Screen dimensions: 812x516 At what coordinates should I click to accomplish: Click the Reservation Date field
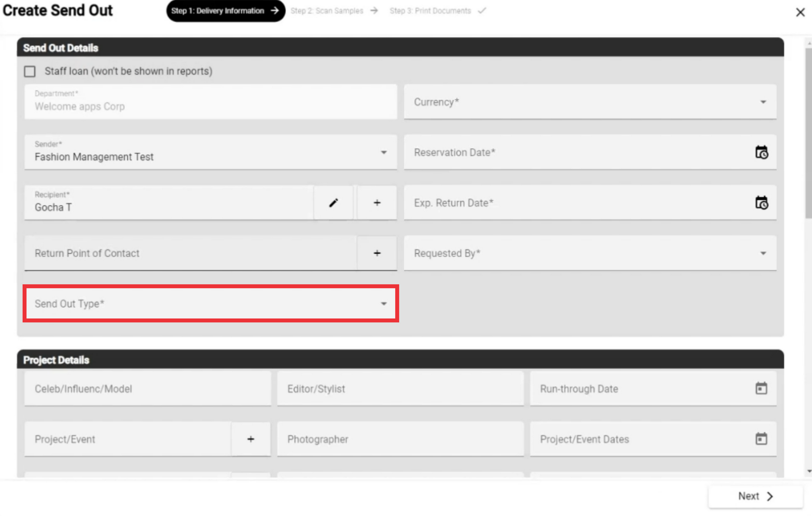pyautogui.click(x=590, y=152)
